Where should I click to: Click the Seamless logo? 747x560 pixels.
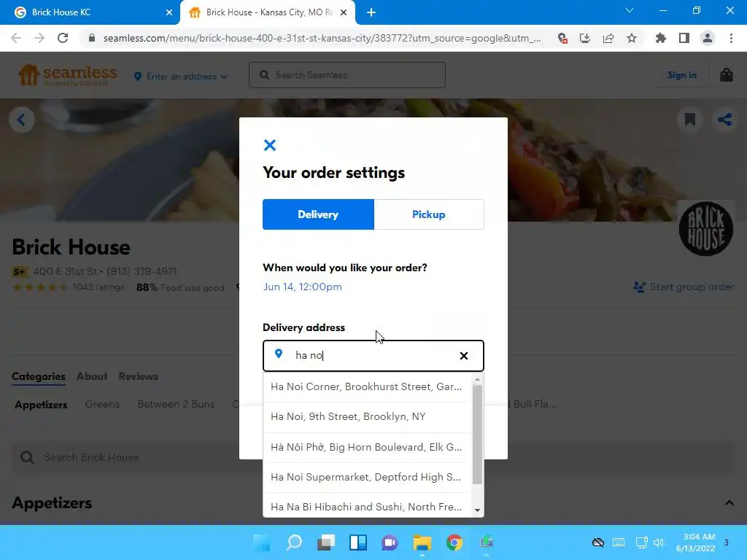click(x=67, y=75)
